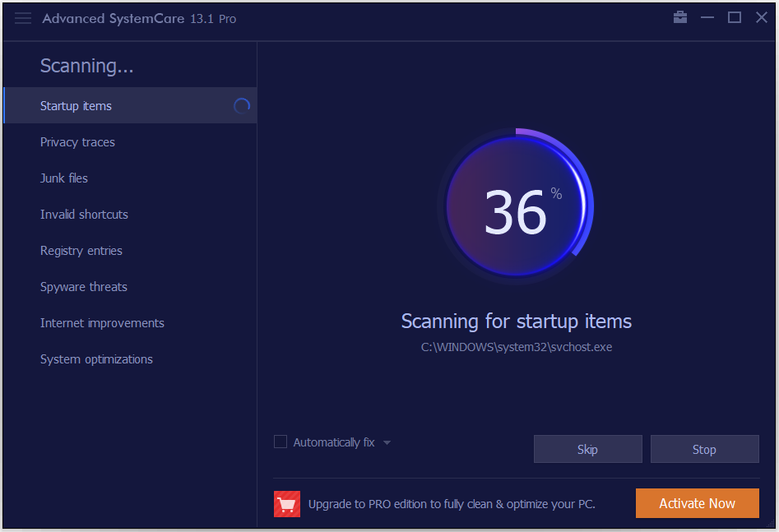Select Junk files in the scan list
This screenshot has height=532, width=779.
coord(130,178)
